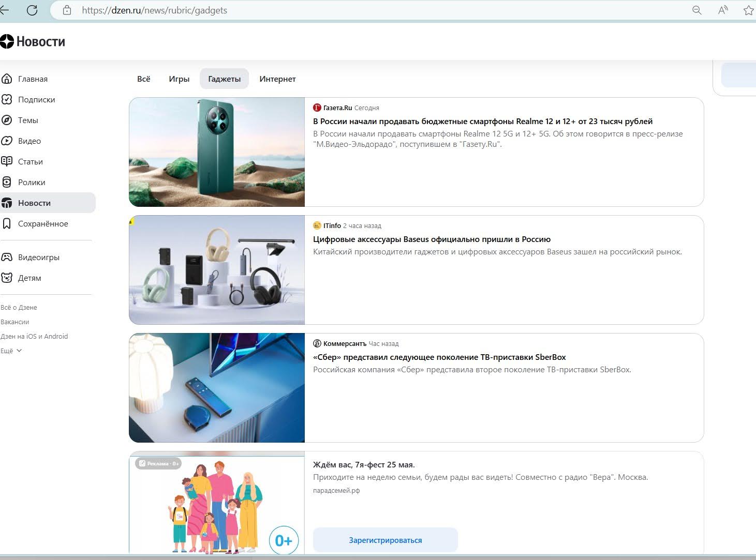Click the Реклама 0+ ad label
This screenshot has width=756, height=560.
[x=158, y=463]
